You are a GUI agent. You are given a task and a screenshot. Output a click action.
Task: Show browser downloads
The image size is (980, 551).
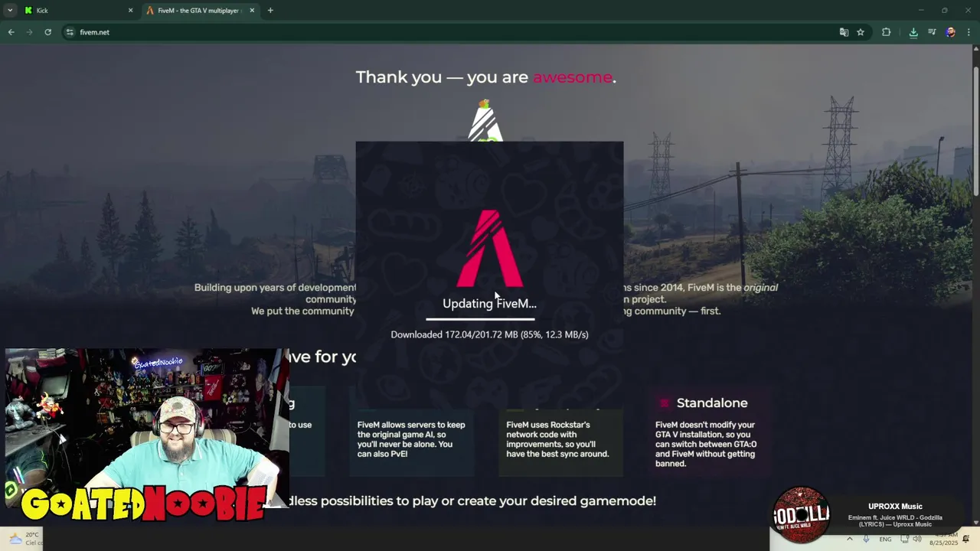pos(913,32)
